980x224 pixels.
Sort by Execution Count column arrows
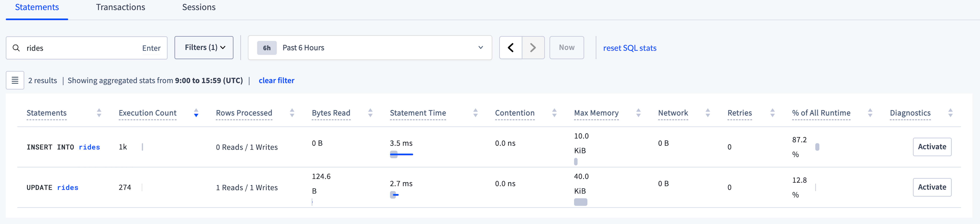point(196,113)
